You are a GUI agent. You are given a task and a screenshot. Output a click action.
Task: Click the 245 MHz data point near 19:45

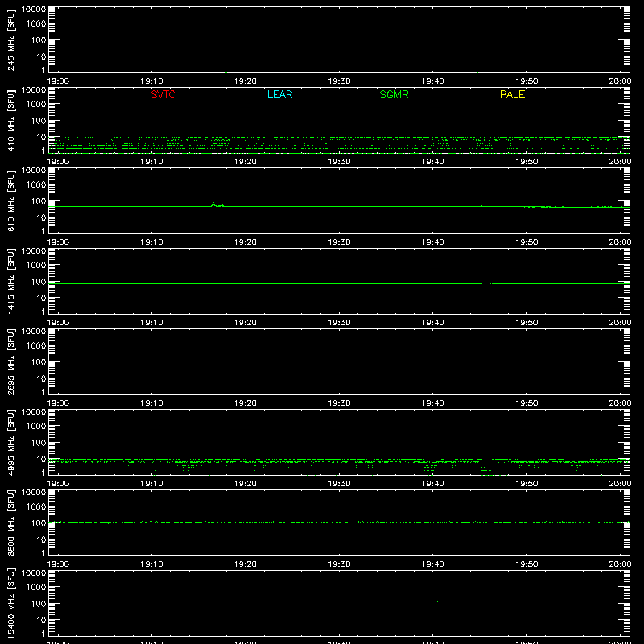pos(477,68)
